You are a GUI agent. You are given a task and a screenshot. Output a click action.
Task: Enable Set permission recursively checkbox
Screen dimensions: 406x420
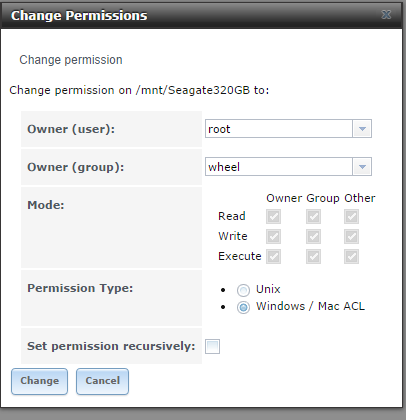(x=212, y=346)
